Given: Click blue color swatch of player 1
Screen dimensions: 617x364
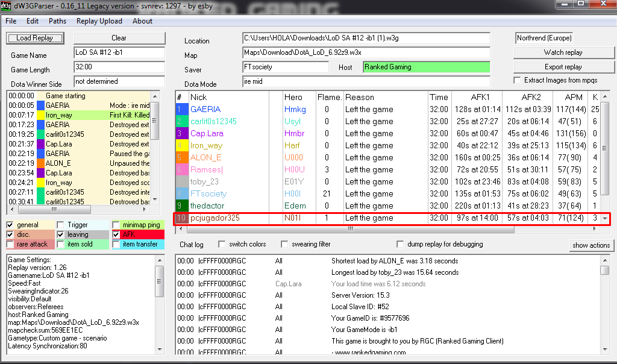Looking at the screenshot, I should [x=181, y=110].
